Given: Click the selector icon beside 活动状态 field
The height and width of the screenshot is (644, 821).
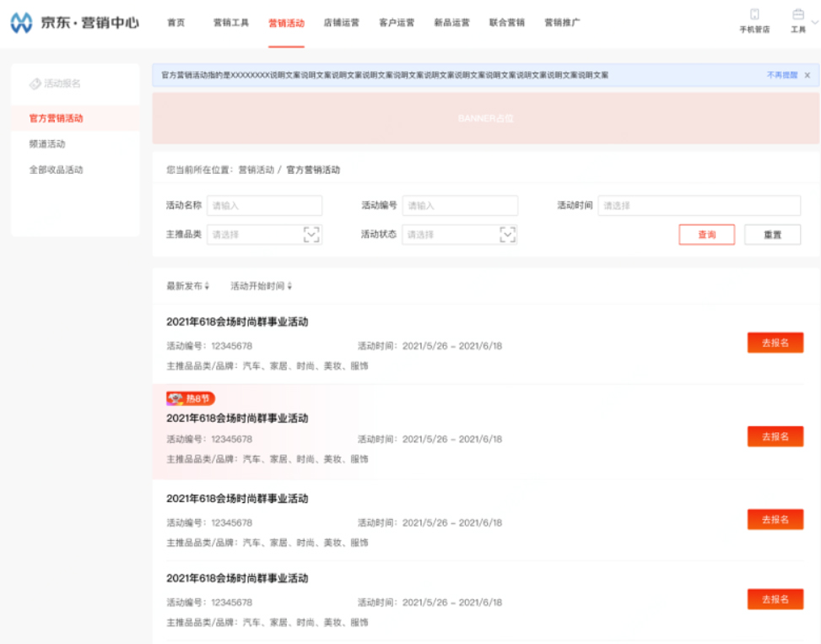Looking at the screenshot, I should pyautogui.click(x=508, y=235).
